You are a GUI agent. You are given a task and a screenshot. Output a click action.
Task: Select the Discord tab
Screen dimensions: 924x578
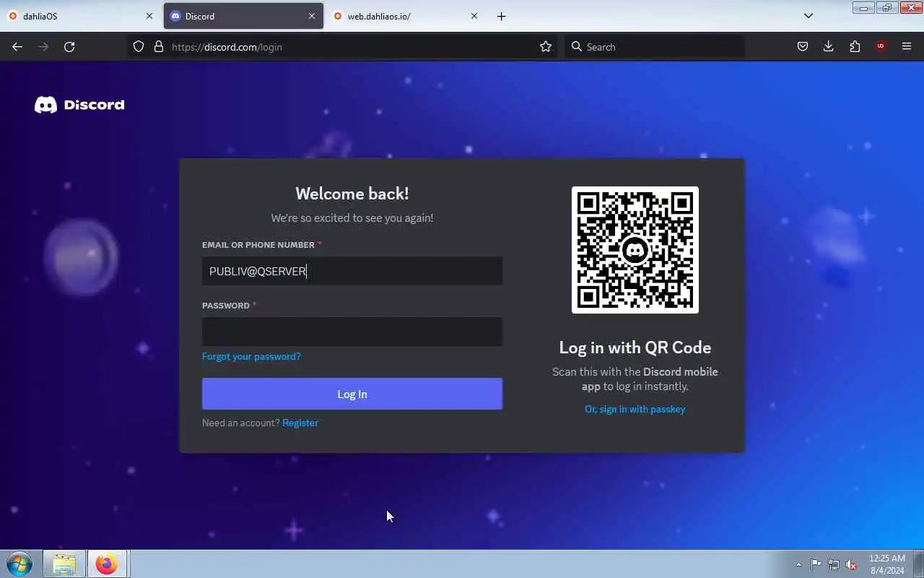tap(243, 16)
